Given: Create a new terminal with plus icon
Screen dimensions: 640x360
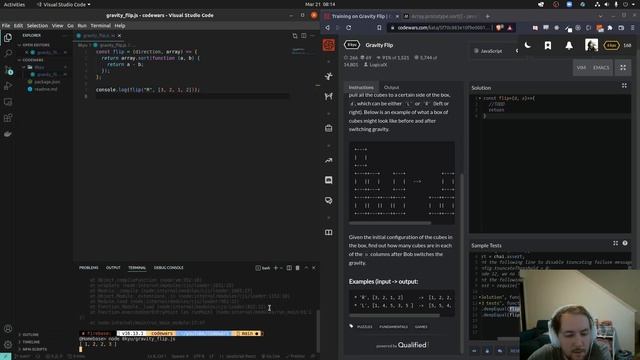Looking at the screenshot, I should click(x=276, y=268).
